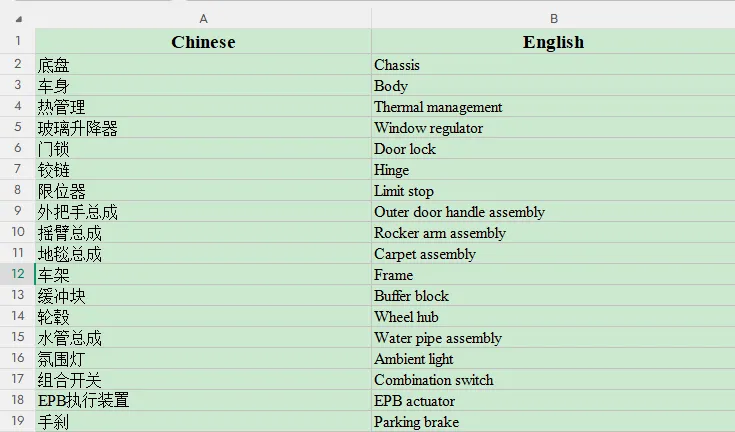The height and width of the screenshot is (432, 735).
Task: Click the English header cell
Action: coord(553,41)
